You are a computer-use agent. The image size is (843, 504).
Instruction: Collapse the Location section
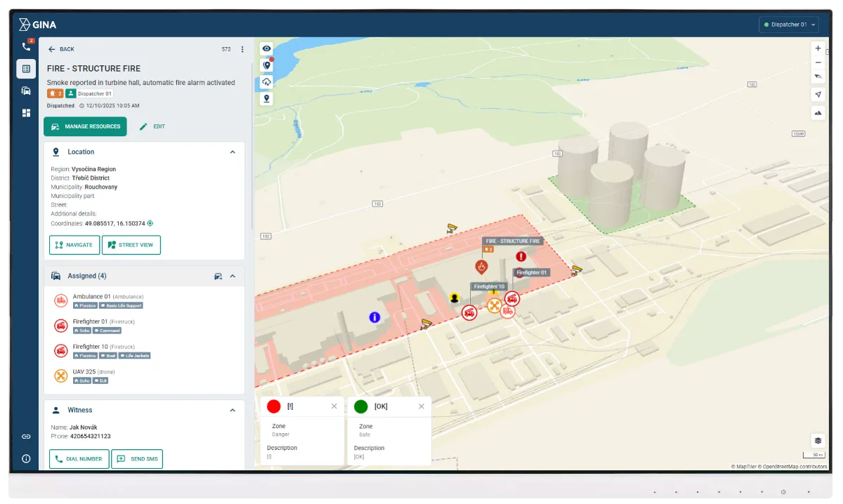point(233,152)
